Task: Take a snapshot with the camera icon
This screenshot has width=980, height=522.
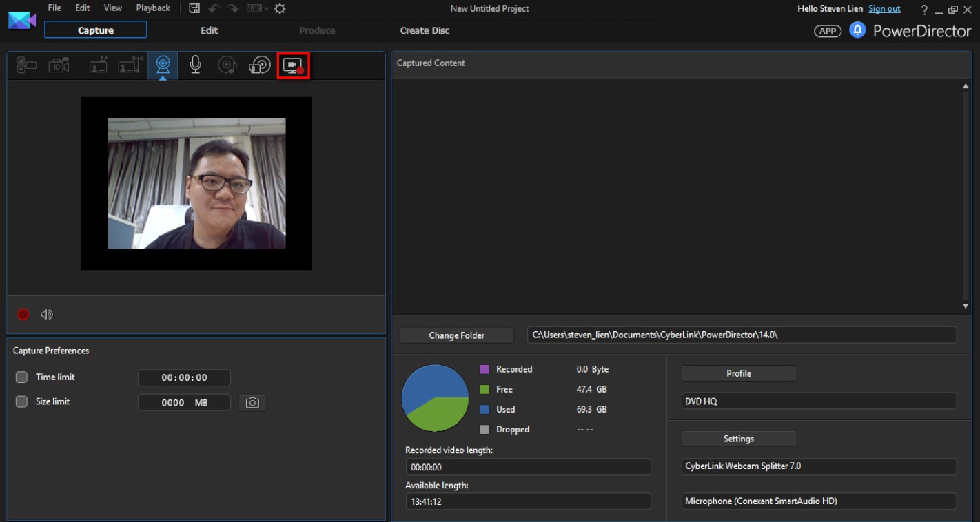Action: coord(252,403)
